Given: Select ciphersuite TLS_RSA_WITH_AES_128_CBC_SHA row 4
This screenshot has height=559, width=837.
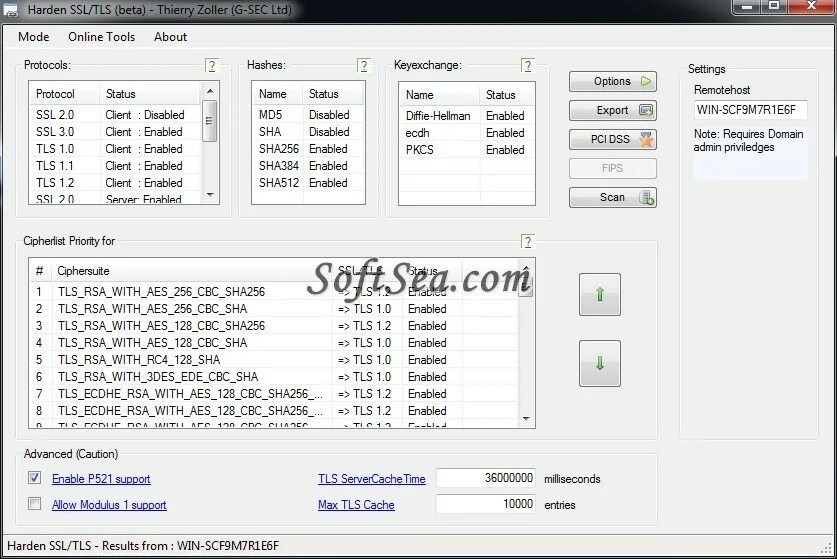Looking at the screenshot, I should click(274, 343).
